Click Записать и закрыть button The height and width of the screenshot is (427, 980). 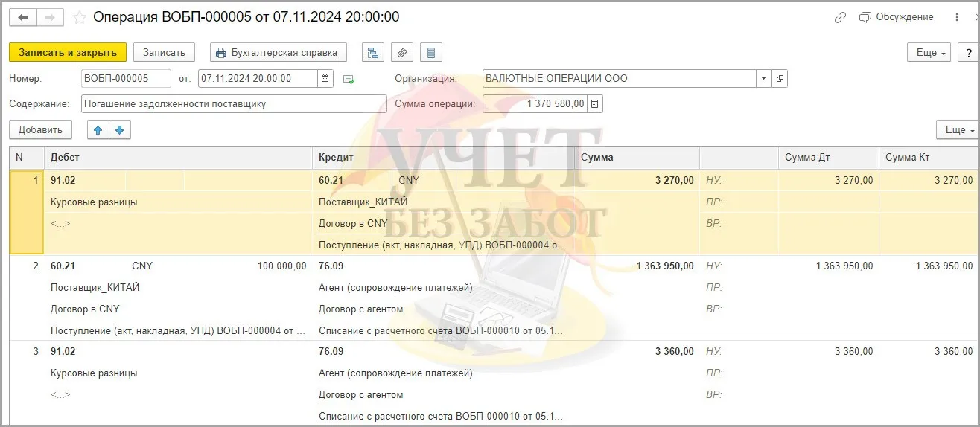68,52
